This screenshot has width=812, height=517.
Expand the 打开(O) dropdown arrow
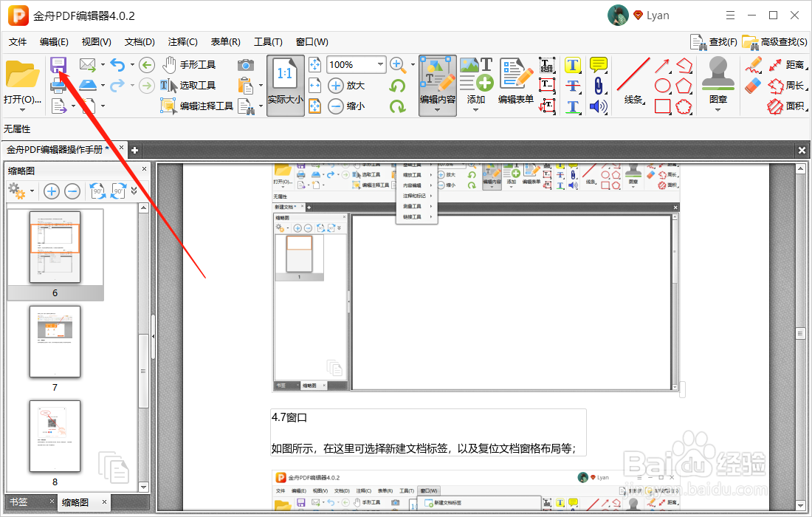pyautogui.click(x=22, y=110)
